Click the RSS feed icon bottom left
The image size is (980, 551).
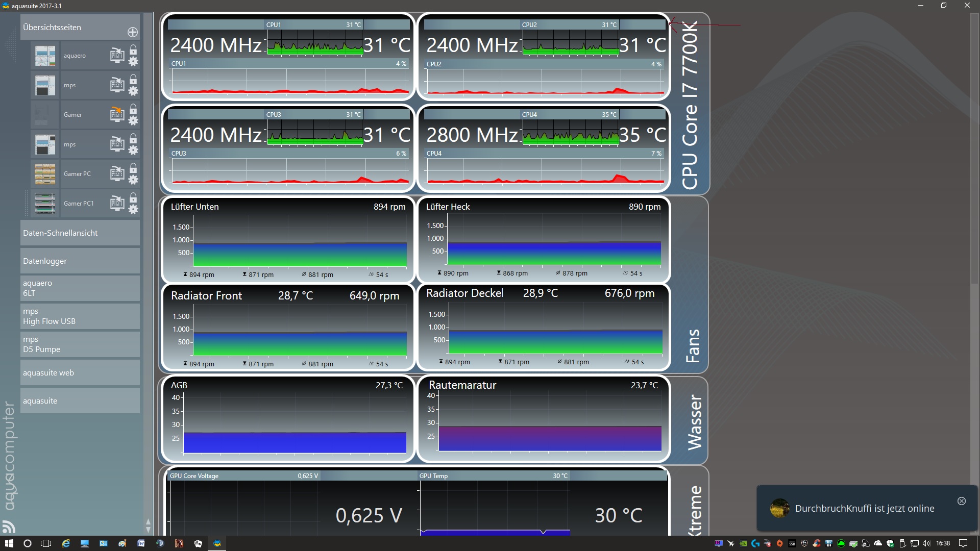tap(9, 526)
